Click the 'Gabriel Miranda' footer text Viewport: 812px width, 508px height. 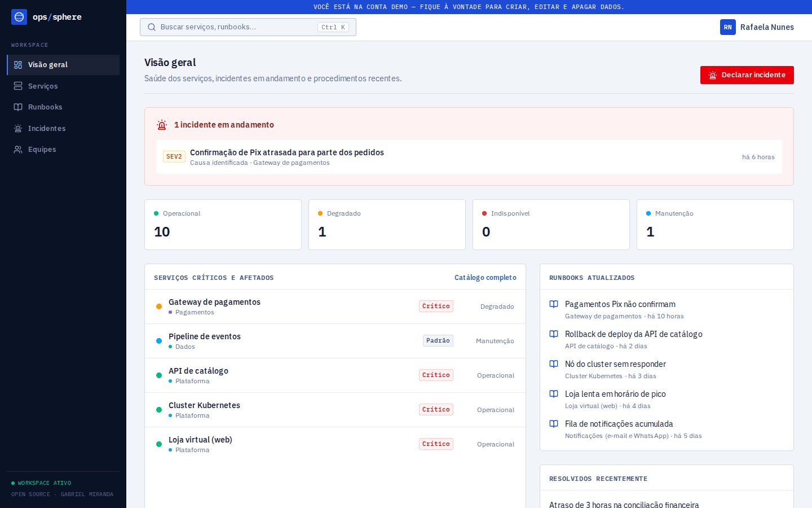pyautogui.click(x=87, y=494)
